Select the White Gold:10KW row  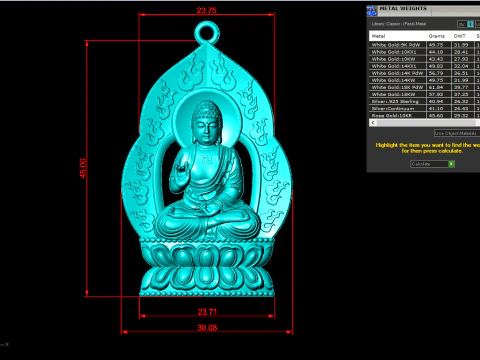click(x=424, y=59)
